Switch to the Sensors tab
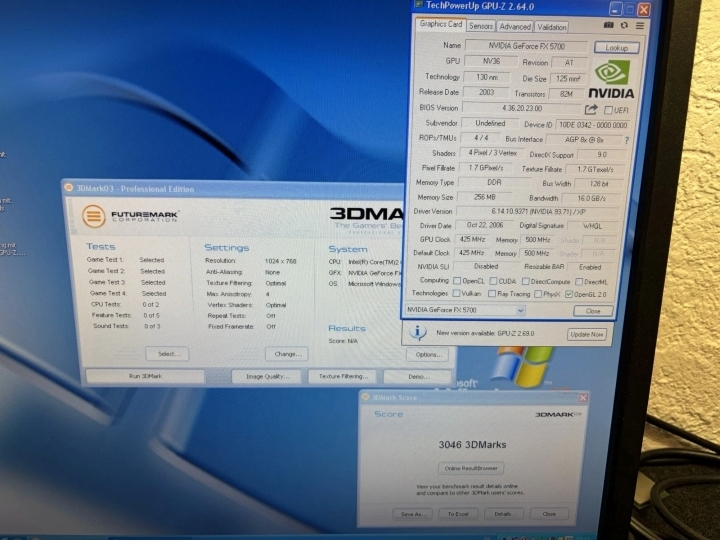 [x=481, y=26]
